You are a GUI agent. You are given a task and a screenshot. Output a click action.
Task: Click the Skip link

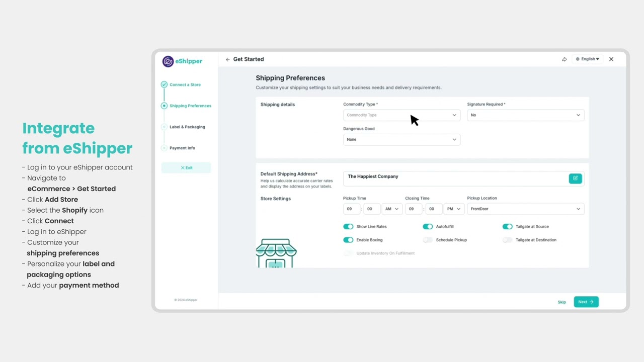pos(561,302)
